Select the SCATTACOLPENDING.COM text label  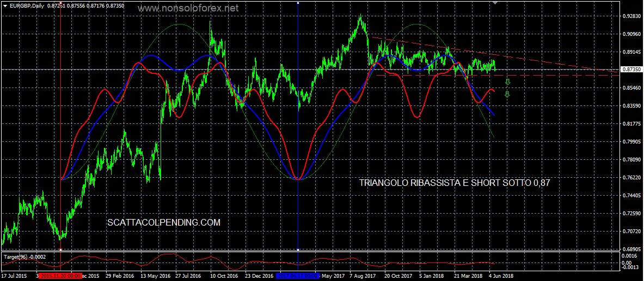[x=164, y=222]
